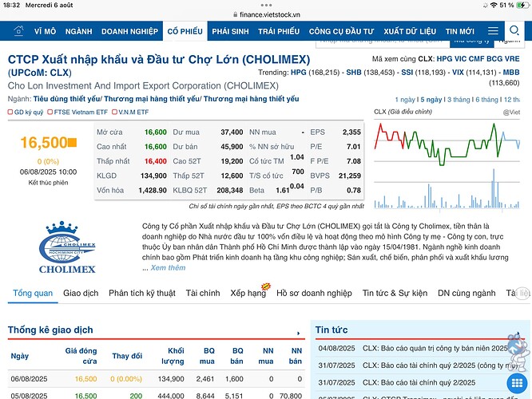
Task: Open the NGÀNH menu
Action: [79, 31]
